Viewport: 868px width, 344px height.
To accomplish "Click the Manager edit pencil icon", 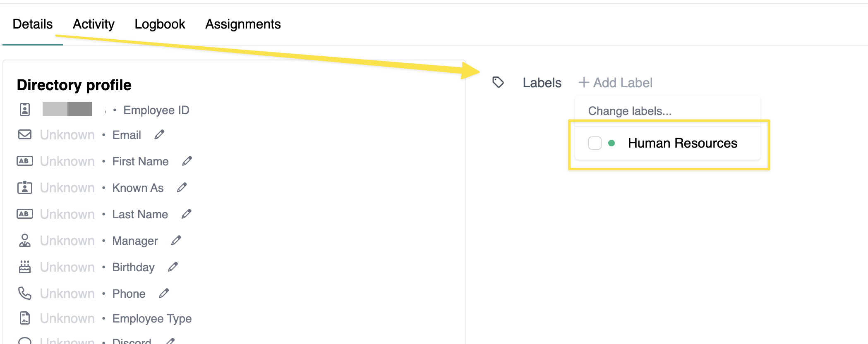I will [x=176, y=241].
